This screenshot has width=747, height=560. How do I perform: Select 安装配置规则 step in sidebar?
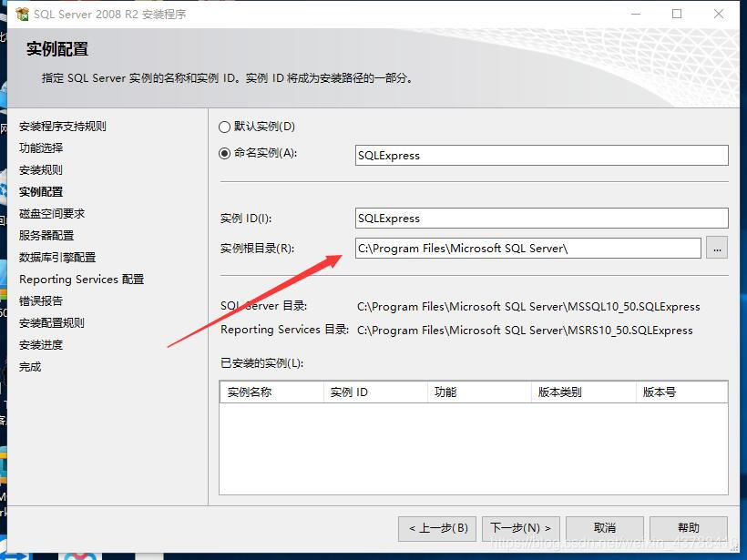(51, 323)
